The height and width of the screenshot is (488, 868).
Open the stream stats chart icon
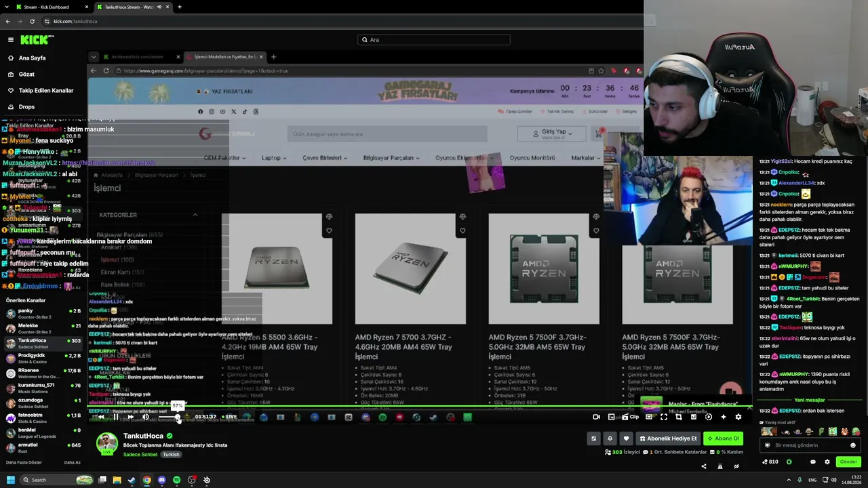tap(694, 417)
